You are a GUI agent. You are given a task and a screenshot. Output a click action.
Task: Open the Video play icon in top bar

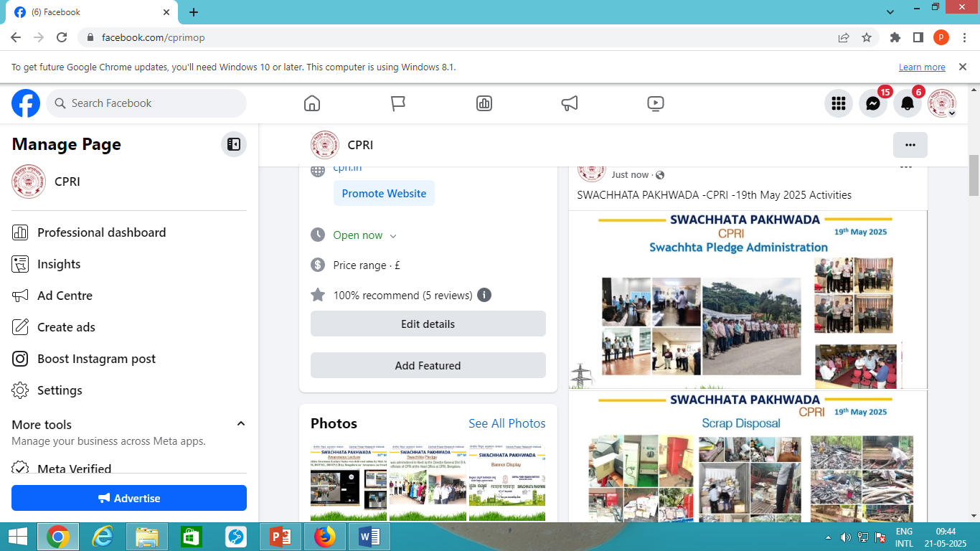pyautogui.click(x=656, y=103)
